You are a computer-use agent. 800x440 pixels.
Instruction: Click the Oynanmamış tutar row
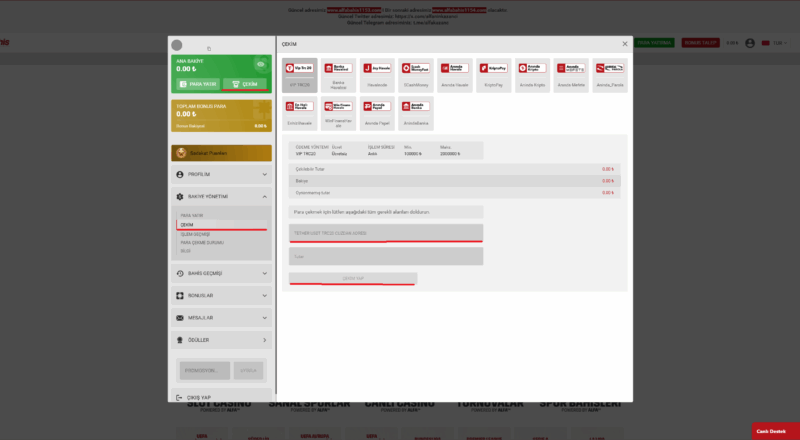[x=455, y=193]
